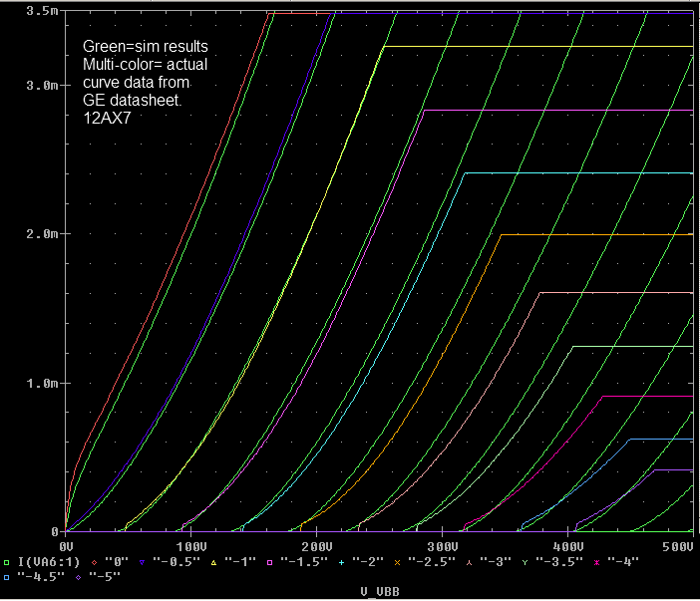This screenshot has width=700, height=601.
Task: Click the V_VBB x-axis title
Action: point(380,592)
